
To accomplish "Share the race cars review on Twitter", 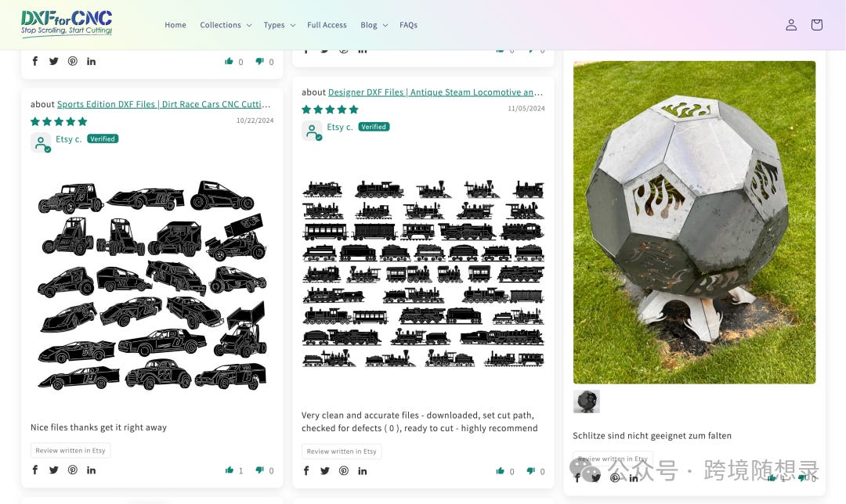I will pyautogui.click(x=53, y=470).
